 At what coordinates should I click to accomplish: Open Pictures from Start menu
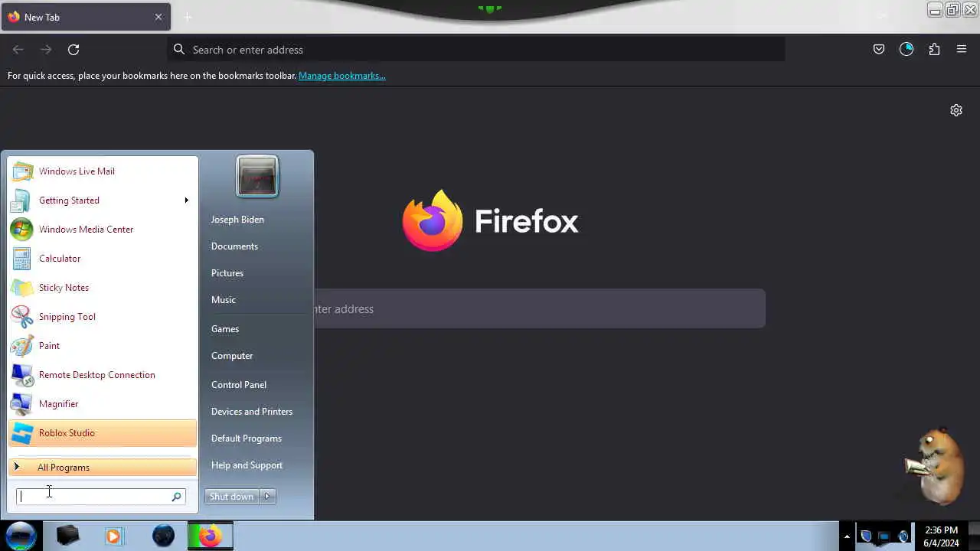(227, 273)
